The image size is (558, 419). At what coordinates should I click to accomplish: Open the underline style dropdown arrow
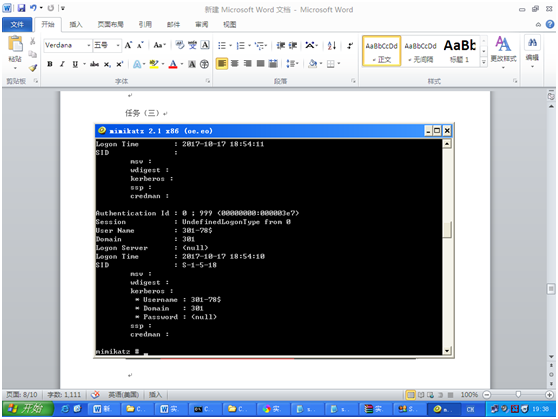coord(84,64)
